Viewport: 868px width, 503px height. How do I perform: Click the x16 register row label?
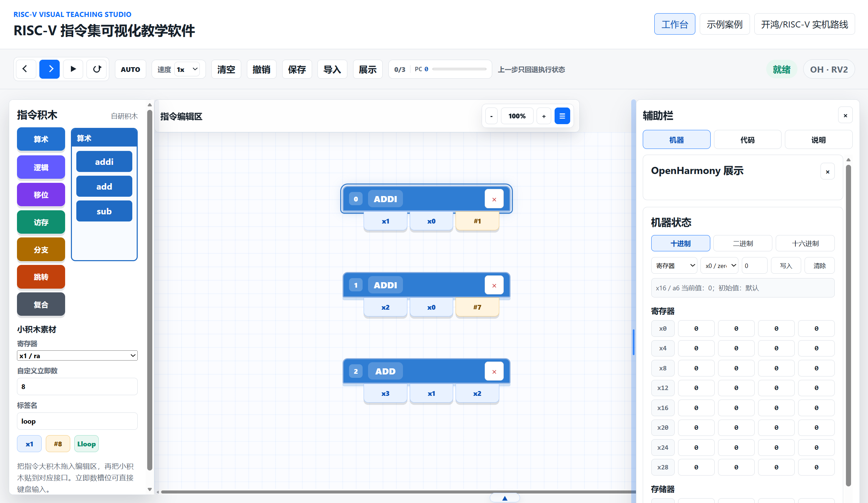coord(663,408)
